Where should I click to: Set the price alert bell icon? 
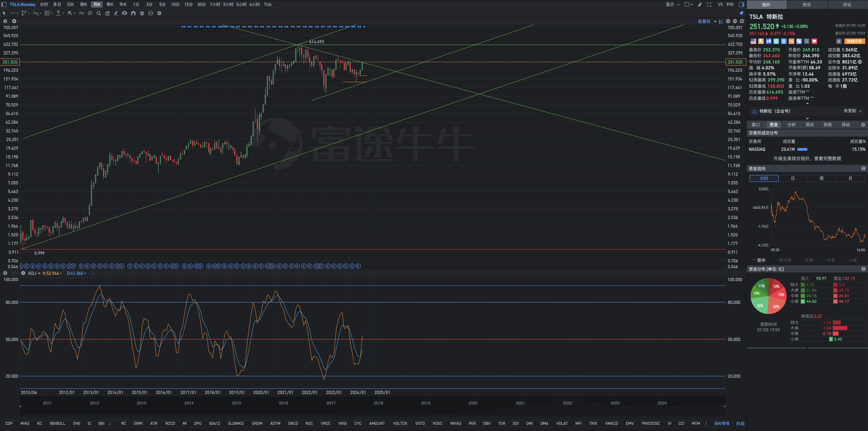point(839,41)
